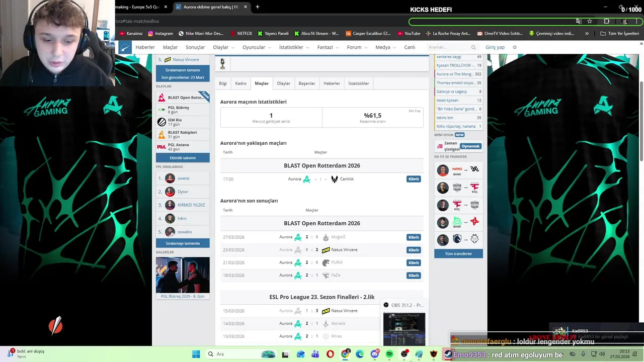Viewport: 644px width, 362px height.
Task: Open the Instagram bookmark
Action: click(x=160, y=34)
